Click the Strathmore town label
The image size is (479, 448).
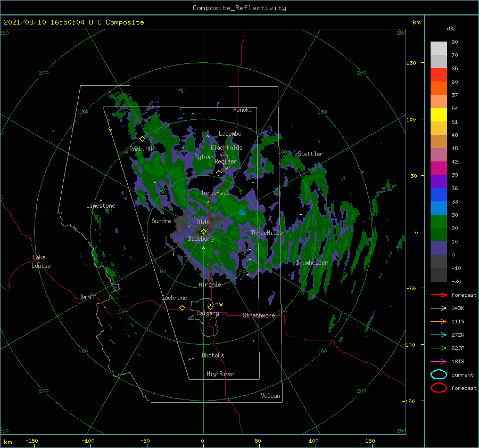click(259, 315)
